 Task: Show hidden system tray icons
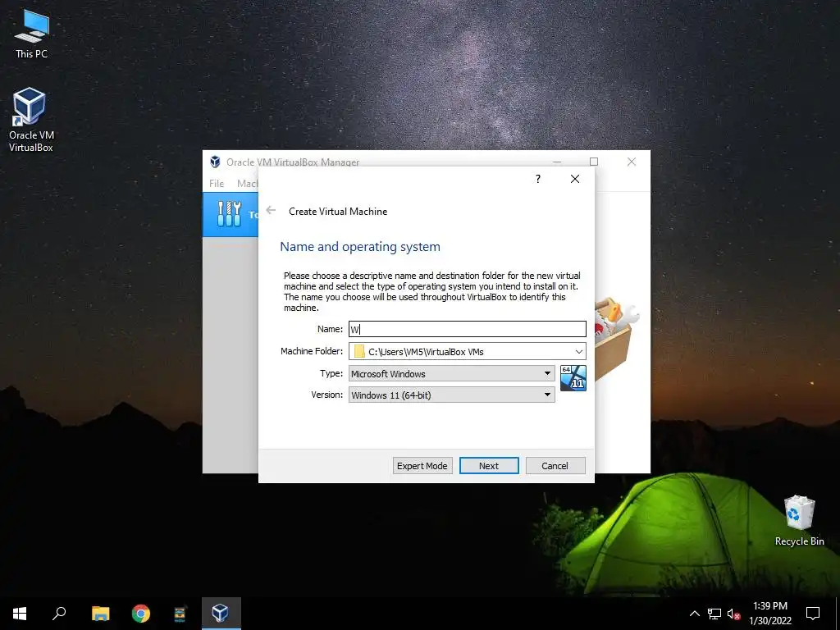(x=694, y=614)
